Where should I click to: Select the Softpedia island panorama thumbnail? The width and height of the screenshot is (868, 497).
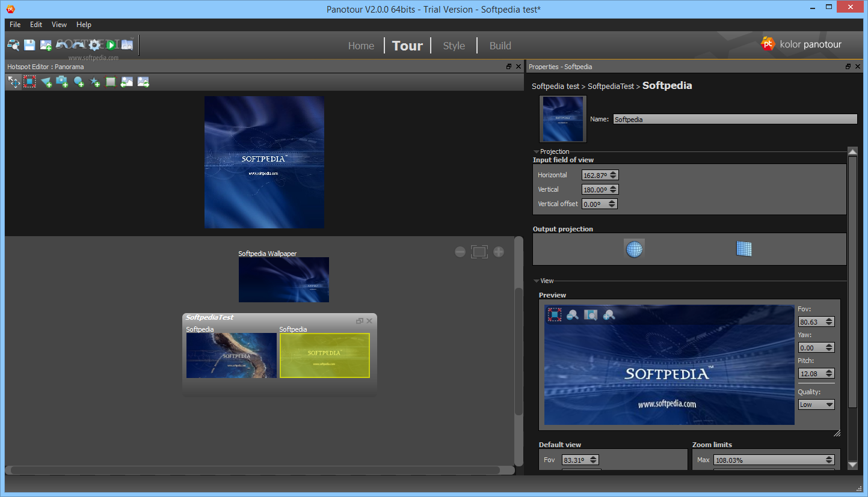pos(232,356)
